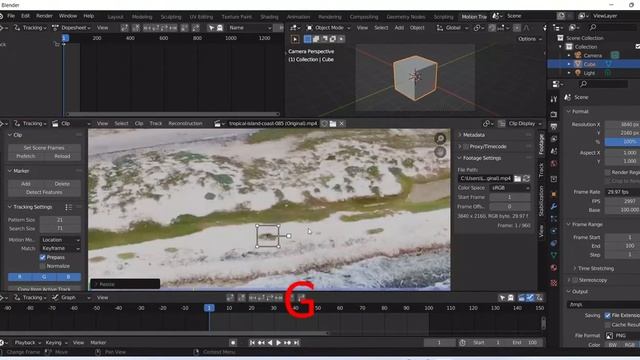This screenshot has width=640, height=360.
Task: Open the Tool properties tab icon
Action: 553,100
